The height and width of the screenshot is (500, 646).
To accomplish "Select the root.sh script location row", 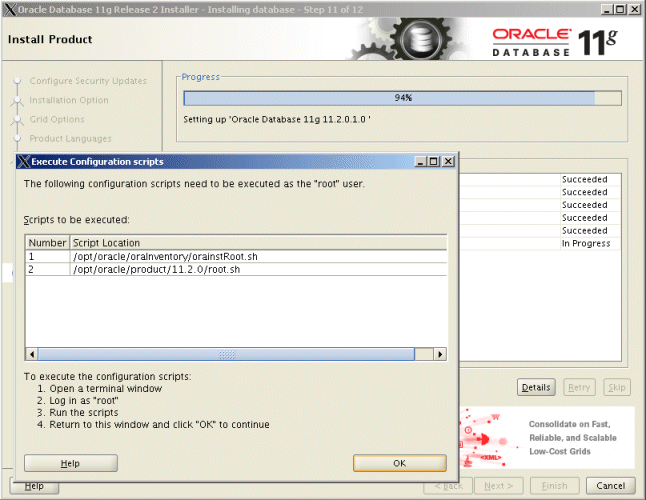I will 236,269.
